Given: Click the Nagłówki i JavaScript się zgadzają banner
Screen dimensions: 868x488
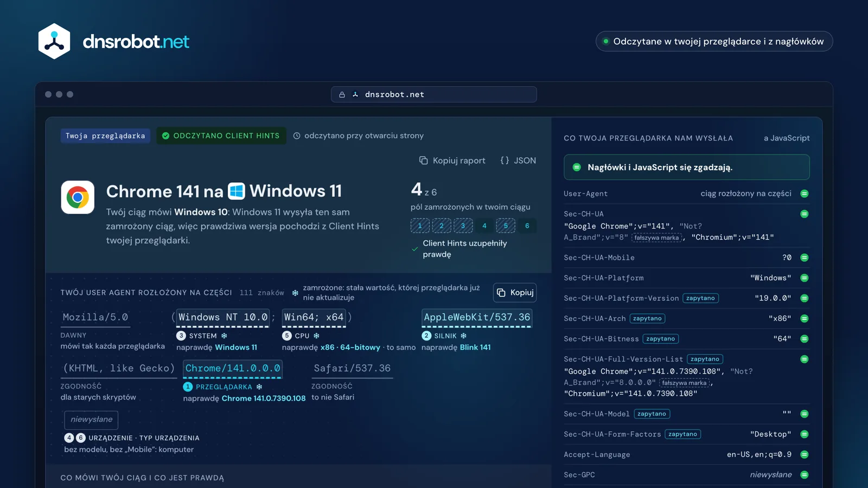Looking at the screenshot, I should click(687, 168).
